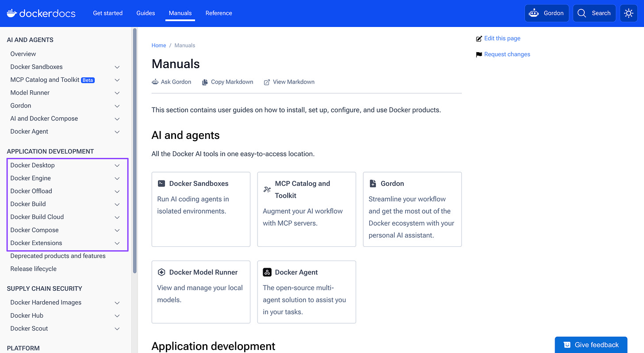Click View Markdown text

pyautogui.click(x=294, y=82)
